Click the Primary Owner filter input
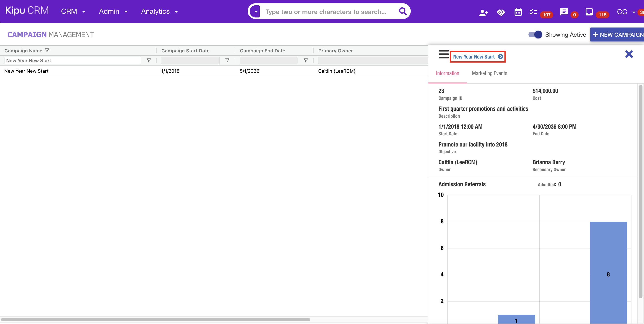This screenshot has height=324, width=644. [373, 61]
